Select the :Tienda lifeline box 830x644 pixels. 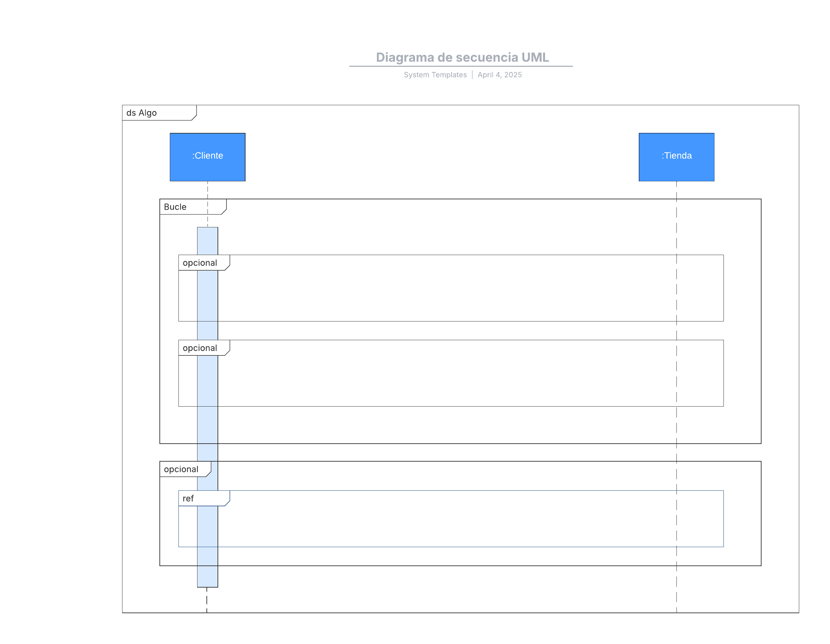point(676,157)
